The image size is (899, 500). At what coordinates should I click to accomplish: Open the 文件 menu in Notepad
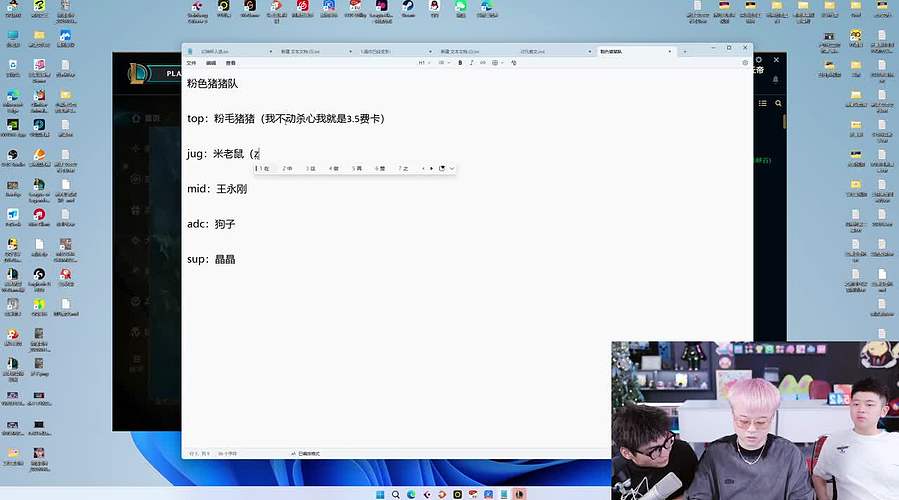click(x=191, y=63)
